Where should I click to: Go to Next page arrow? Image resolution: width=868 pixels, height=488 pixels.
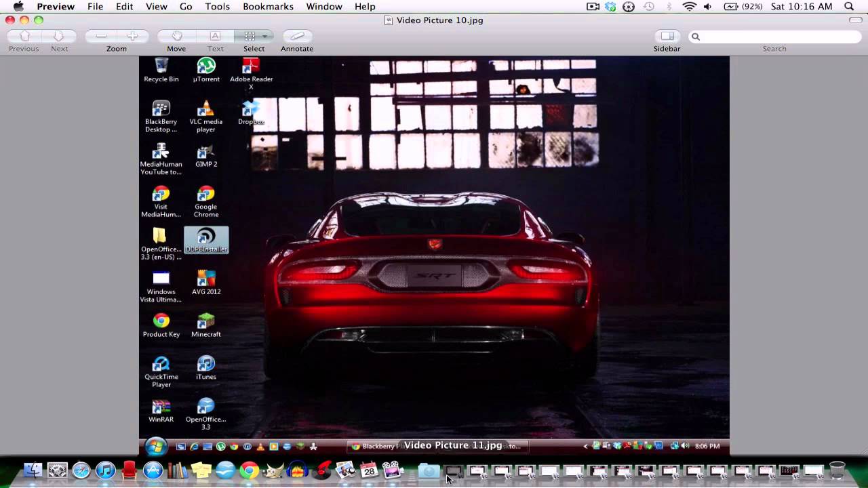click(x=59, y=36)
